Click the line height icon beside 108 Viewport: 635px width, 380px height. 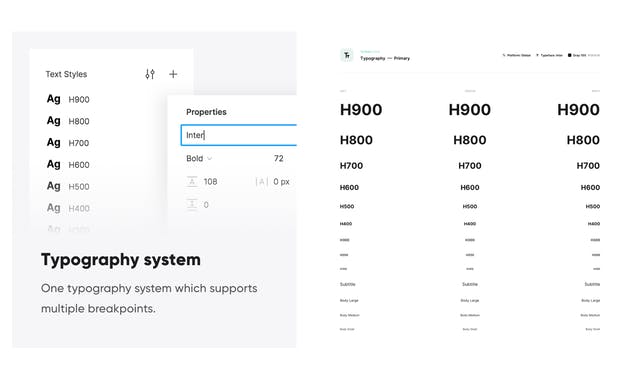tap(192, 181)
